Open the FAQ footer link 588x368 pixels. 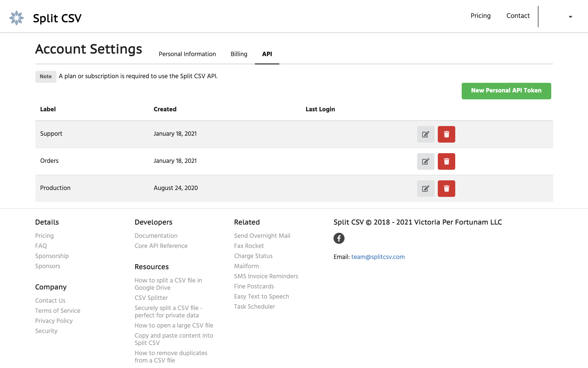coord(41,246)
